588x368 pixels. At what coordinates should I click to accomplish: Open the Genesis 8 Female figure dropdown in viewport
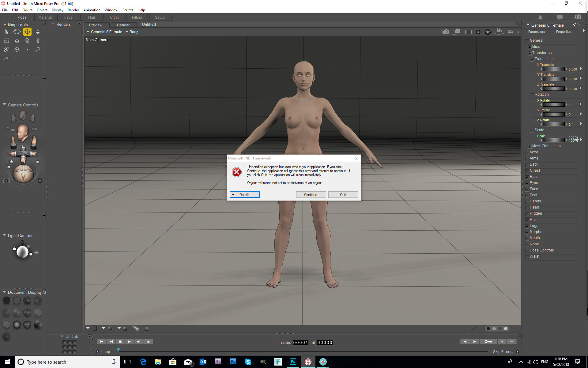104,32
